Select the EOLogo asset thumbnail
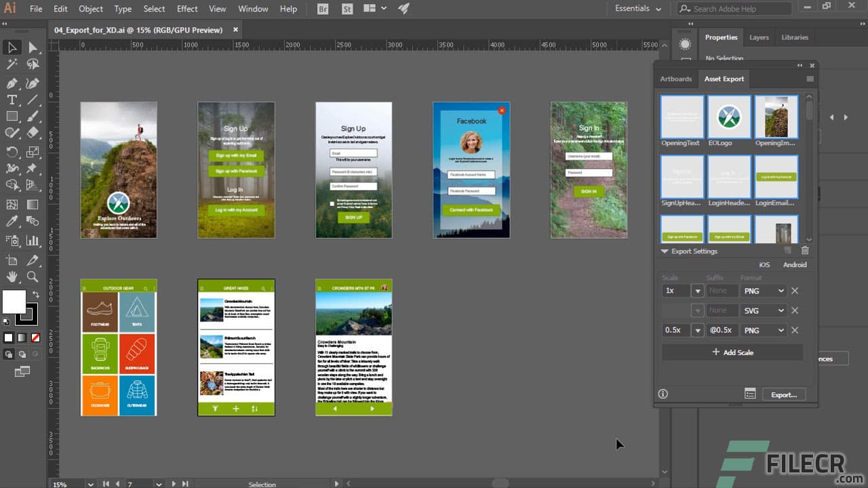Image resolution: width=868 pixels, height=488 pixels. tap(729, 117)
